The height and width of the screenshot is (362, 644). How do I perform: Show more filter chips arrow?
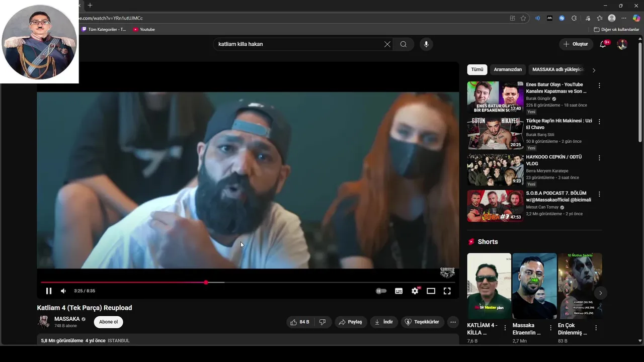point(594,70)
